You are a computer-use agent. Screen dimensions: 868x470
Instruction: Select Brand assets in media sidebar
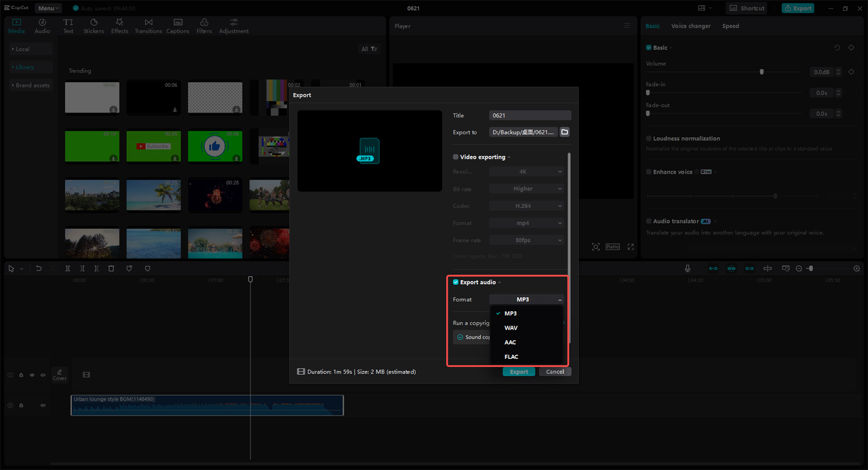coord(31,85)
